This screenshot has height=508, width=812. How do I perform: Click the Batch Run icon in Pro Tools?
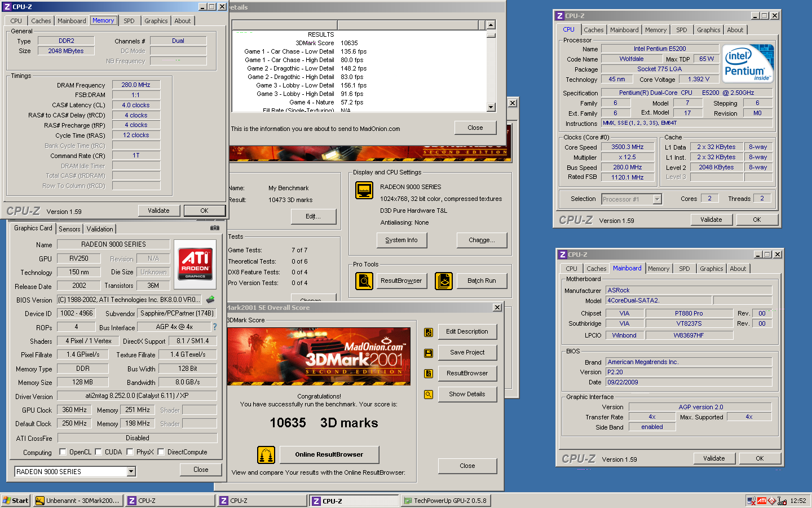444,281
